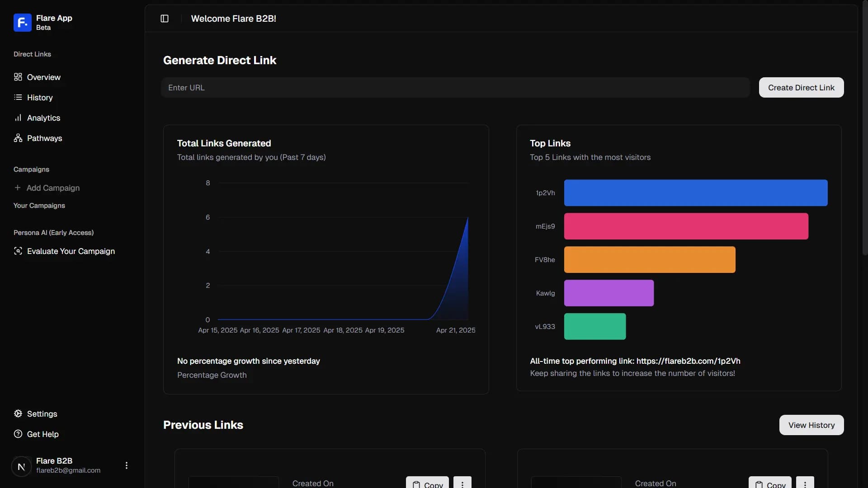Screen dimensions: 868x488
Task: Open the second link card's three-dot menu
Action: (805, 483)
